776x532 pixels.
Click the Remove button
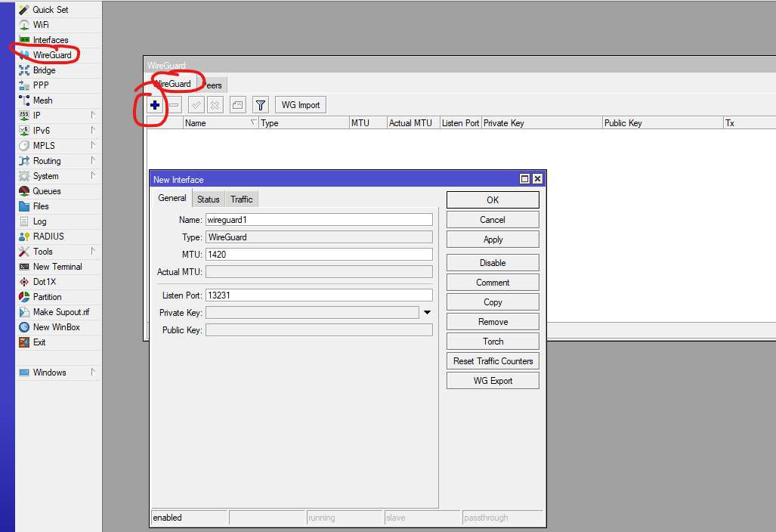coord(493,322)
